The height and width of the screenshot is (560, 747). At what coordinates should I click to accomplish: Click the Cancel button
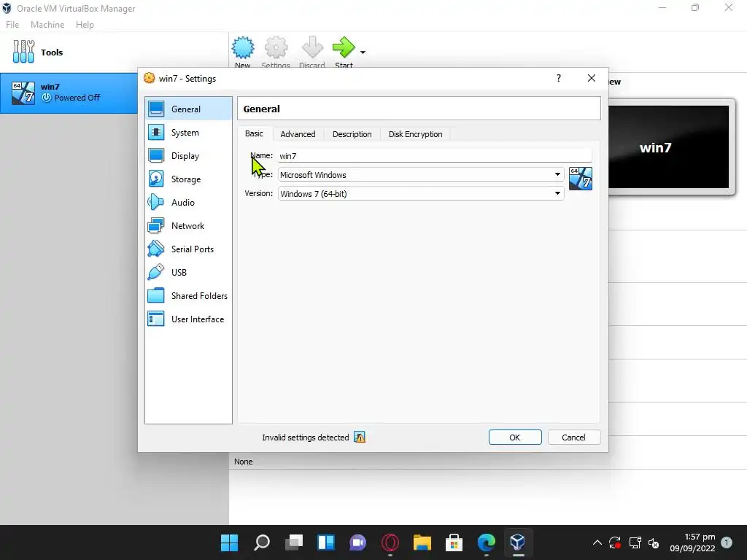(573, 437)
